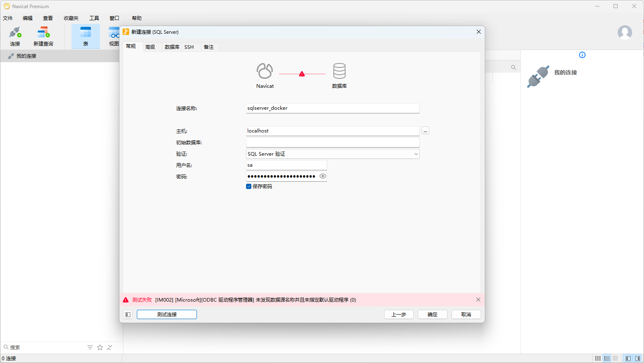Viewport: 644px width, 363px height.
Task: Click the Navicat logo in the connection diagram
Action: [x=265, y=71]
